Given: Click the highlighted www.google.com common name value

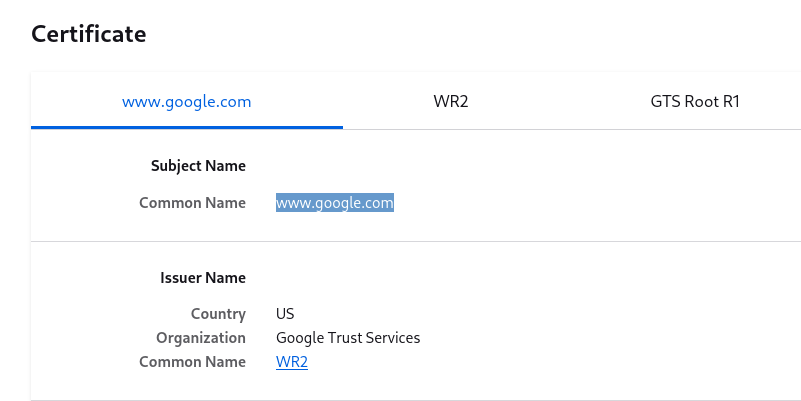Looking at the screenshot, I should pos(335,203).
